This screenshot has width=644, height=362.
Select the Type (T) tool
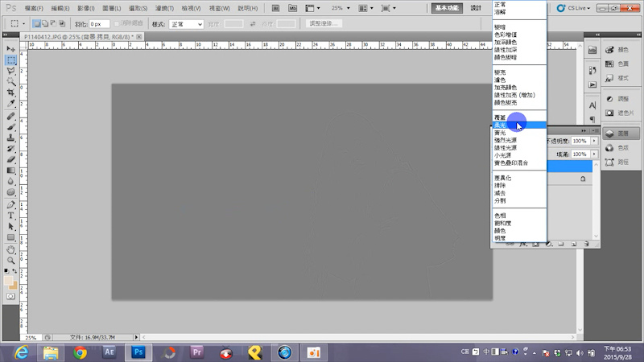click(11, 216)
